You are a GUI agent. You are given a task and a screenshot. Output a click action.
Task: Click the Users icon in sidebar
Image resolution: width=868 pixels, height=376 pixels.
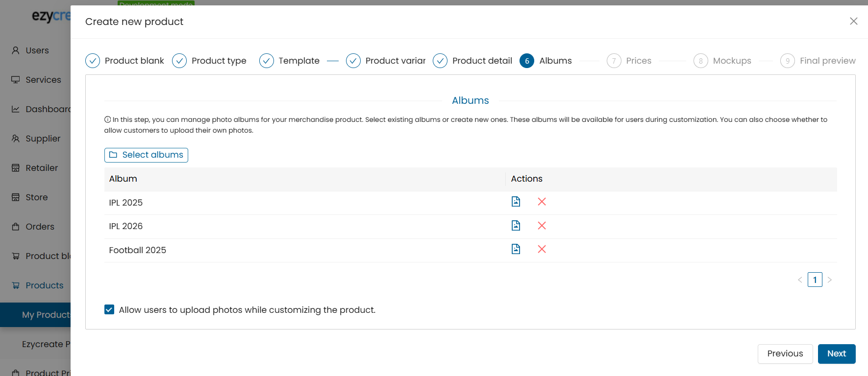point(16,50)
